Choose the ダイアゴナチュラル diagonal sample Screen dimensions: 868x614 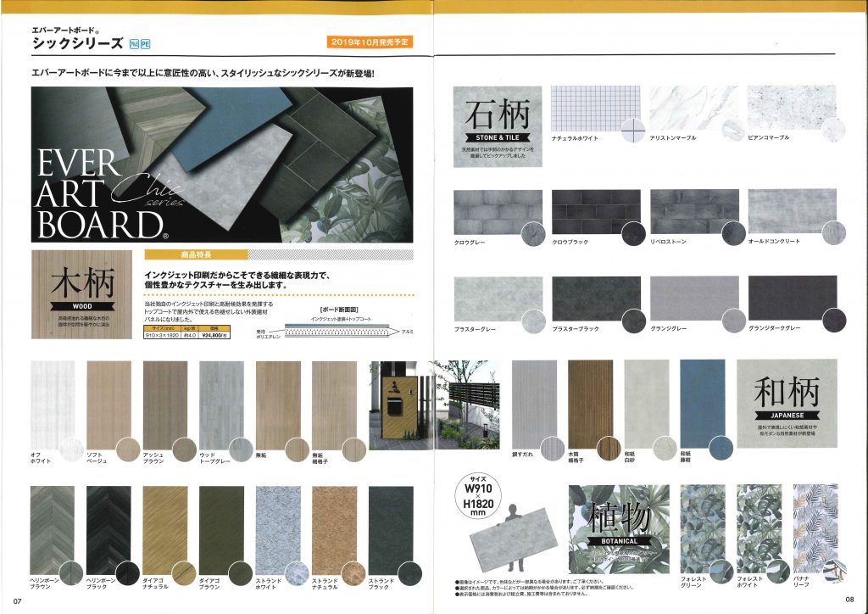tap(165, 530)
